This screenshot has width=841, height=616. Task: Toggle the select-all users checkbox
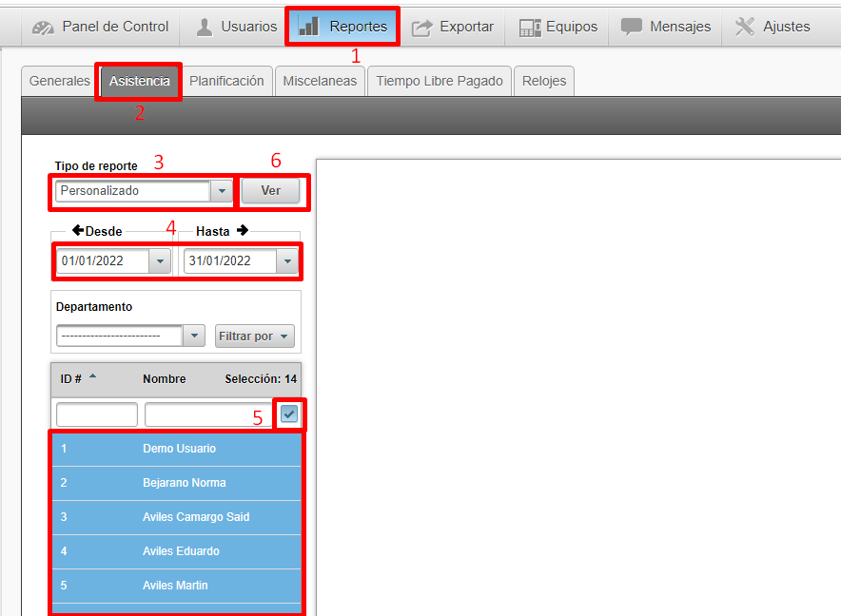click(x=289, y=414)
